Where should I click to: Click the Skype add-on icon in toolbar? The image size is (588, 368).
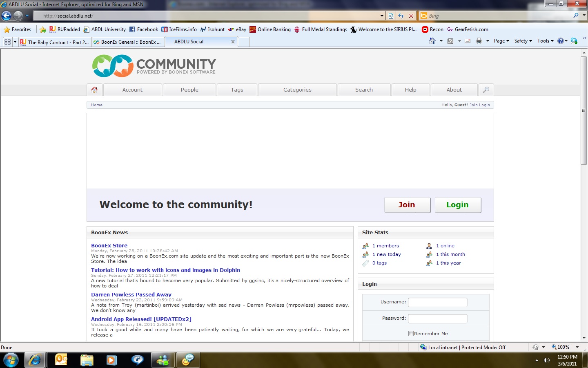pyautogui.click(x=574, y=41)
